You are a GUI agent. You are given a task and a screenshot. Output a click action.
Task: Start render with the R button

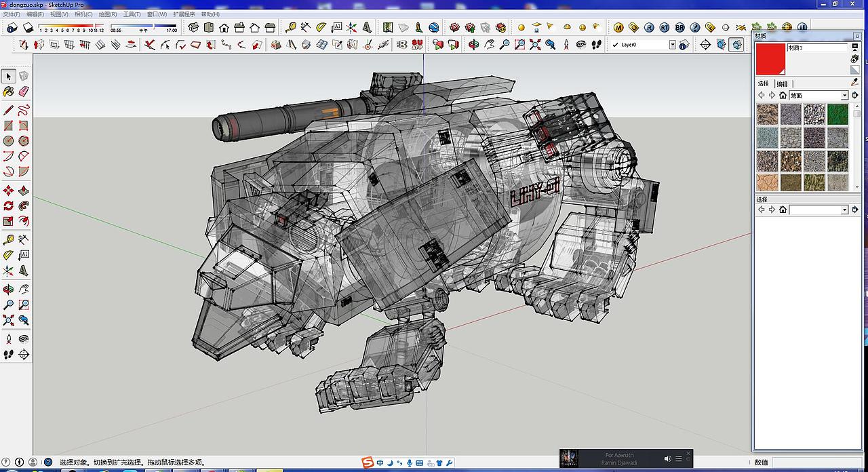point(649,28)
